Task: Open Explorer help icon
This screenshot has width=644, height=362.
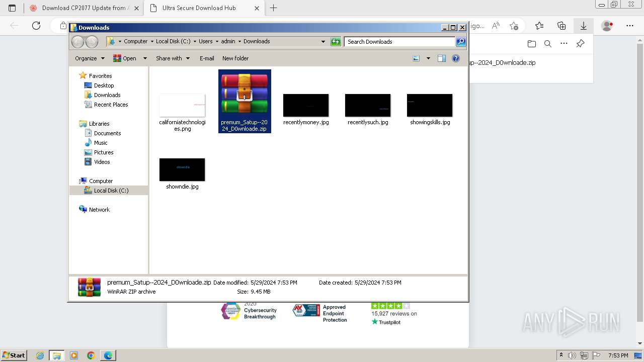Action: [456, 58]
